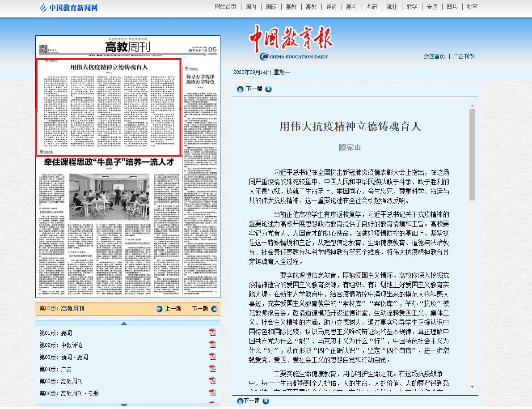Image resolution: width=532 pixels, height=409 pixels.
Task: Click right arrow icon beside top 下一篇
Action: (x=268, y=89)
